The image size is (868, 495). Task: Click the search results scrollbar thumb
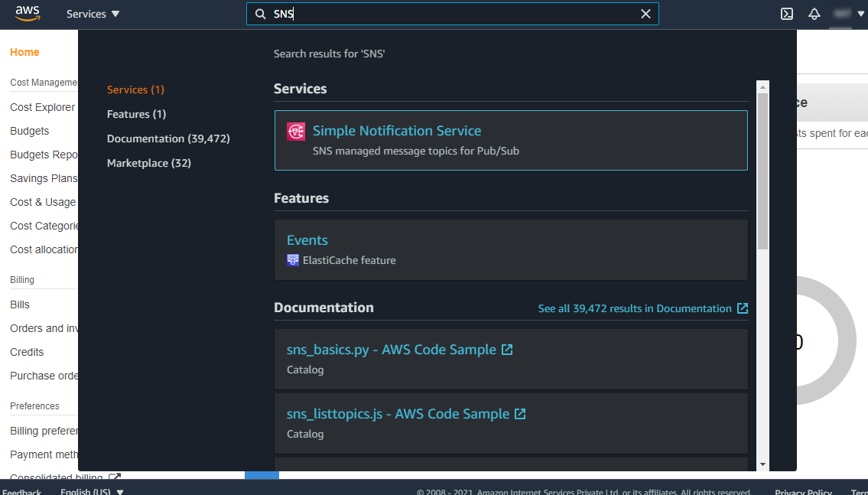[762, 171]
